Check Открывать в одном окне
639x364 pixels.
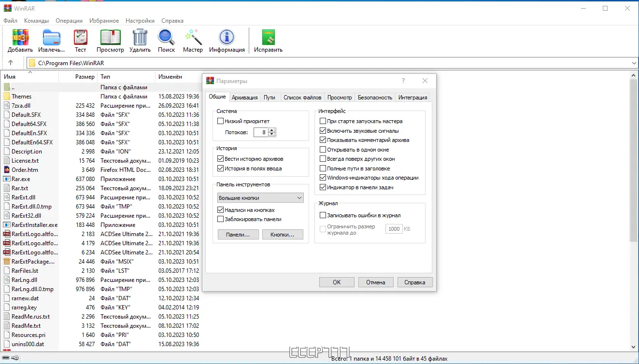point(323,150)
